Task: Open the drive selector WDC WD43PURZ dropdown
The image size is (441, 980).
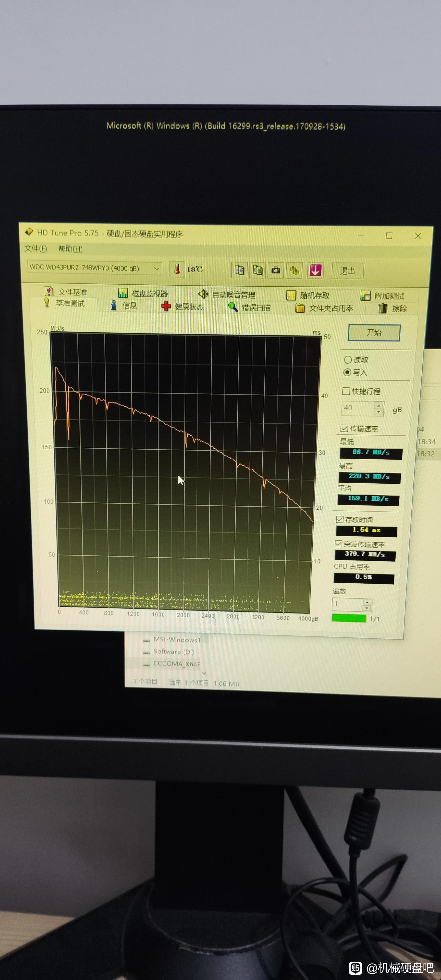Action: click(x=95, y=268)
